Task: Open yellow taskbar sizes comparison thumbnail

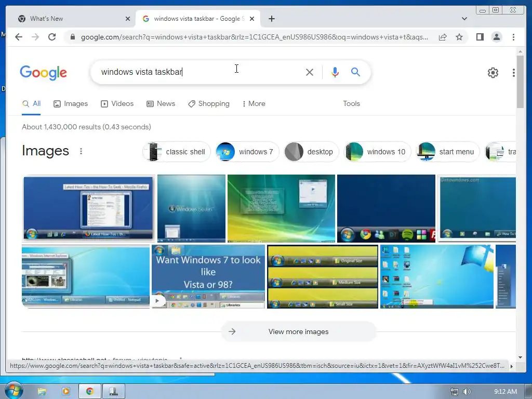Action: point(323,276)
